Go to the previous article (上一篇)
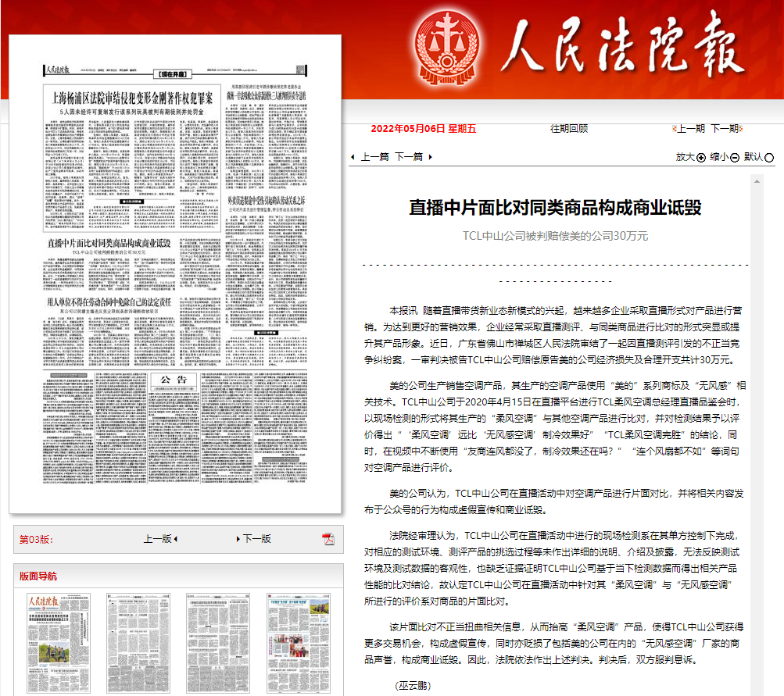This screenshot has height=696, width=784. click(374, 156)
